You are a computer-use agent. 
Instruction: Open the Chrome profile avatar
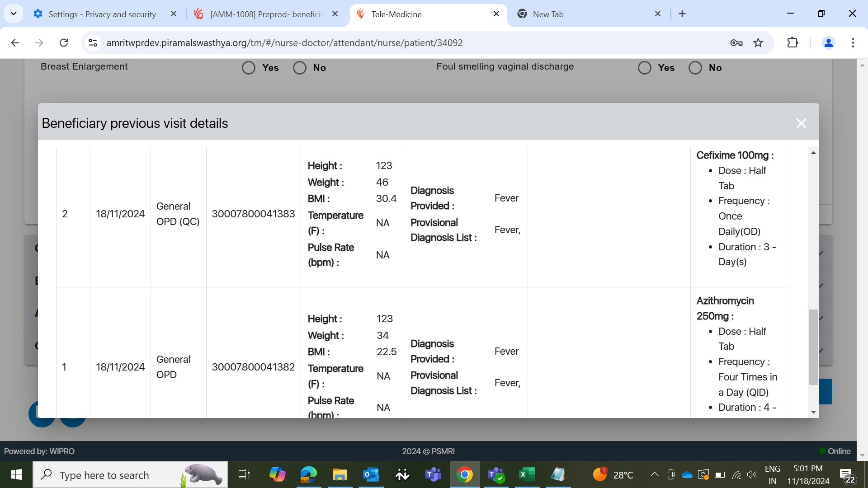[x=828, y=43]
